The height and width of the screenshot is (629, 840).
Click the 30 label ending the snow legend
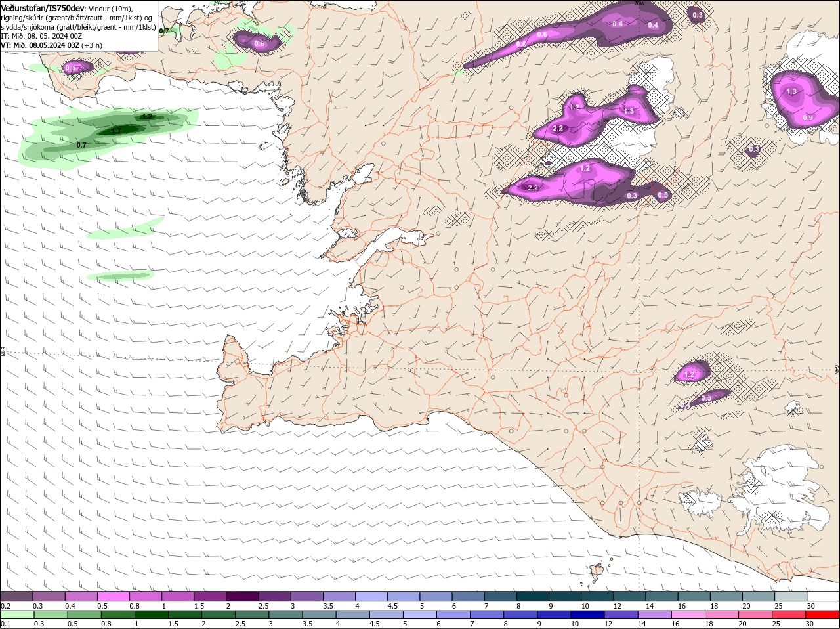(811, 606)
